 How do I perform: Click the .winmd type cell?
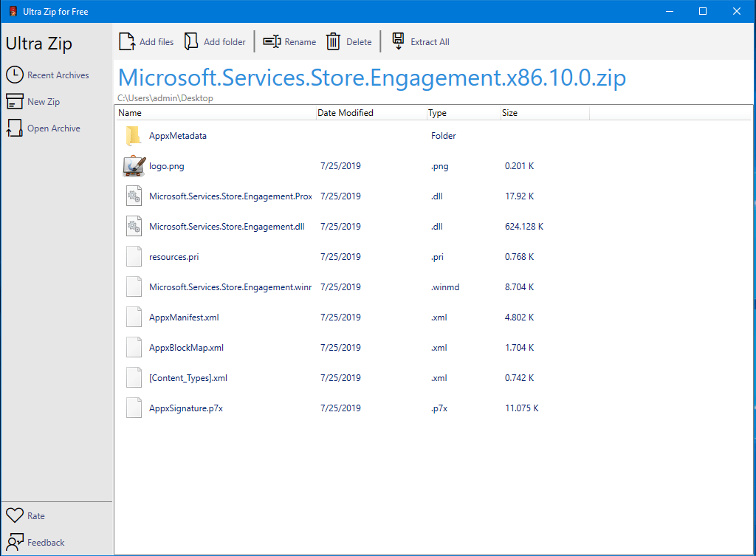(x=445, y=287)
